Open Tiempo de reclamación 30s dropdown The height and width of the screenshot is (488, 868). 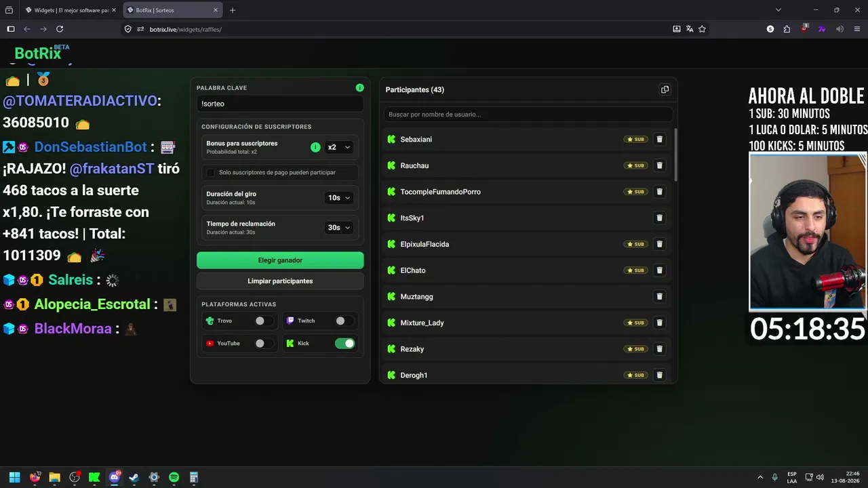pos(338,228)
